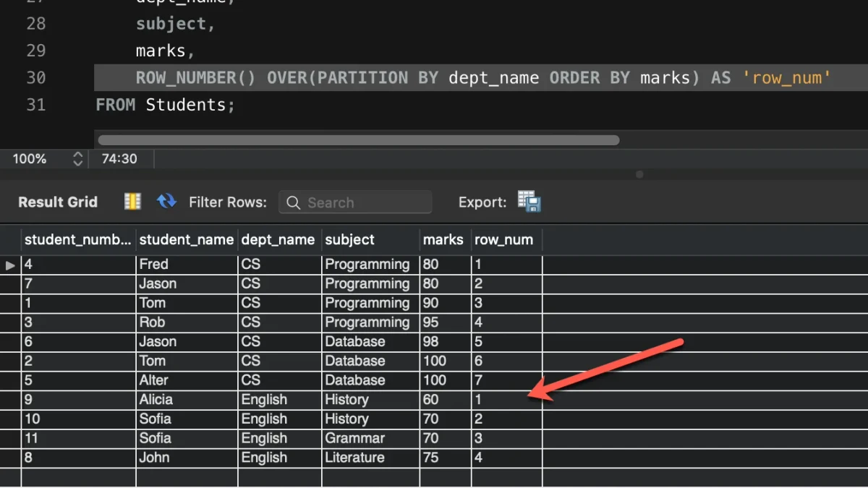Select the 'Literature' subject cell
Viewport: 868px width, 488px height.
point(370,458)
